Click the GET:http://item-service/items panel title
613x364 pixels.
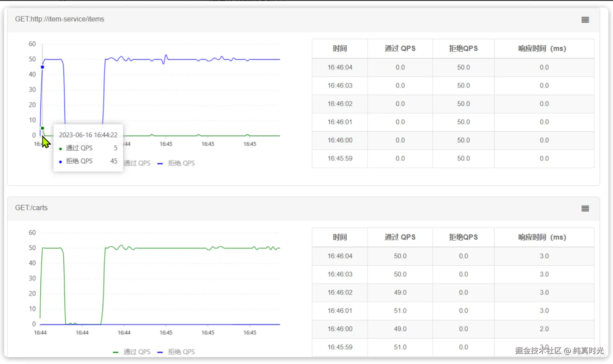click(60, 19)
